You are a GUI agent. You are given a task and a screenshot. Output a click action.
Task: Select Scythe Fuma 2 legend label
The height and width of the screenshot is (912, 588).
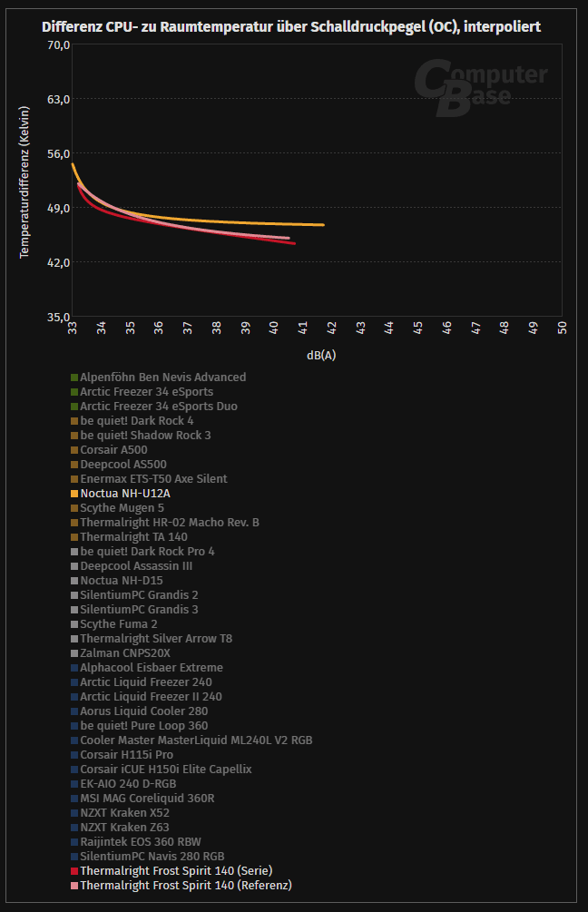point(119,624)
